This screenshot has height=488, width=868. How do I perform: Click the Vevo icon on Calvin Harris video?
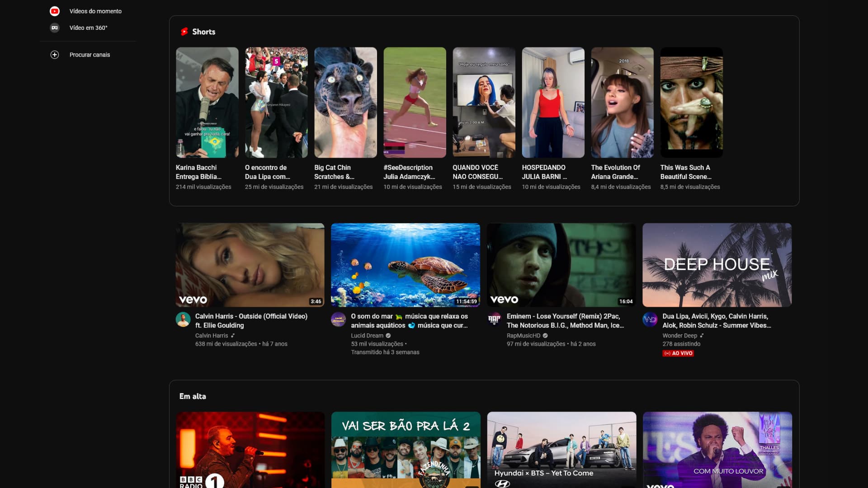192,299
